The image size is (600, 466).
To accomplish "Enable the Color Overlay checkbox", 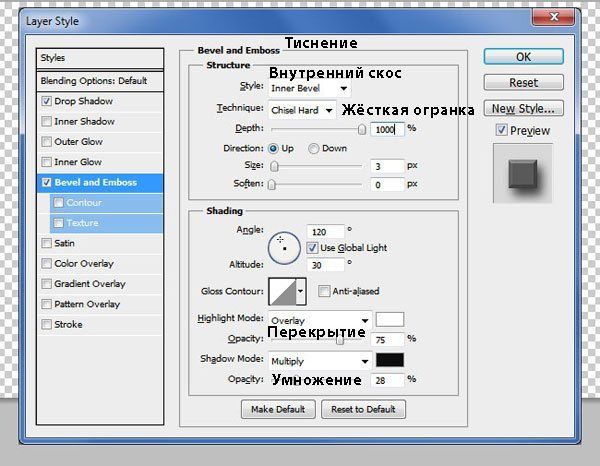I will pyautogui.click(x=46, y=264).
